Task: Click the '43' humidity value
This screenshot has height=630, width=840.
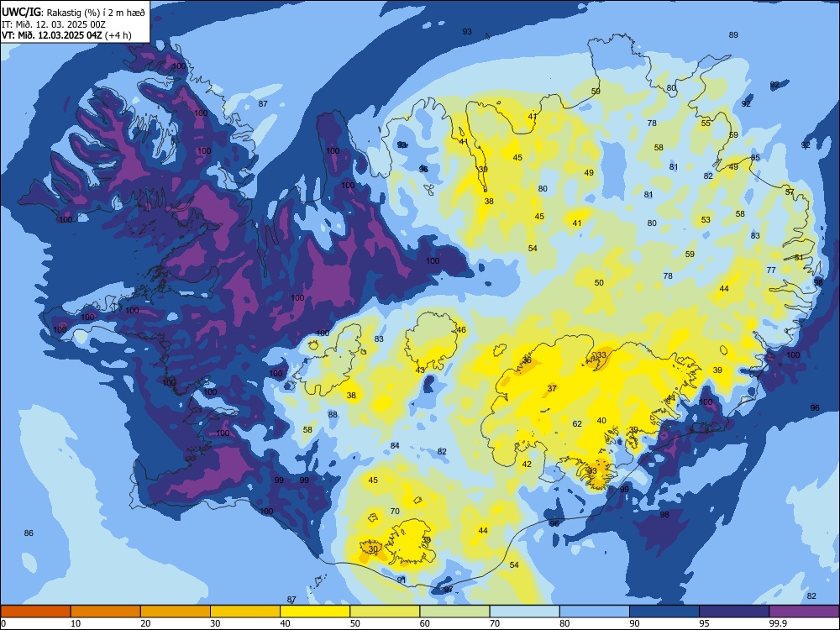Action: [420, 370]
